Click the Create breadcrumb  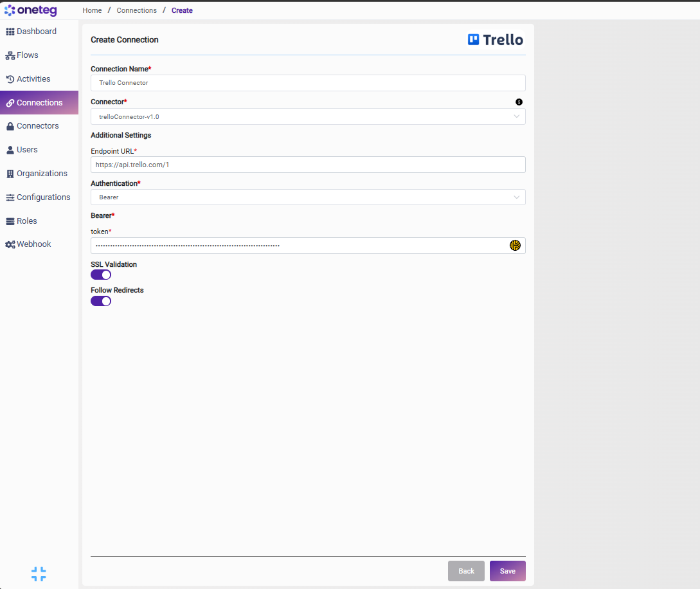click(x=182, y=10)
